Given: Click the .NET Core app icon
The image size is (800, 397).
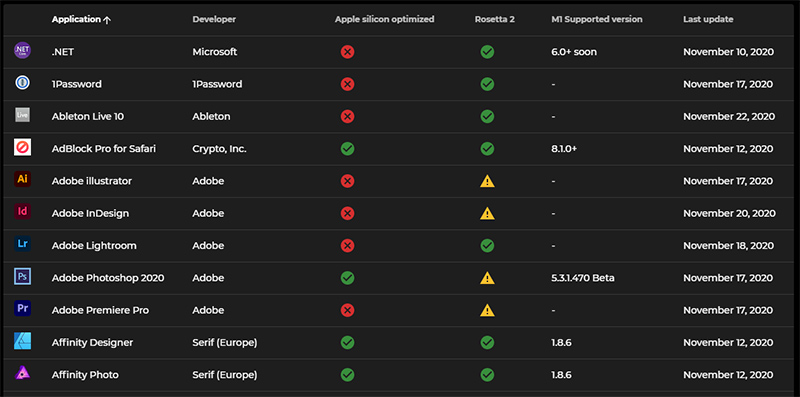Looking at the screenshot, I should point(22,51).
